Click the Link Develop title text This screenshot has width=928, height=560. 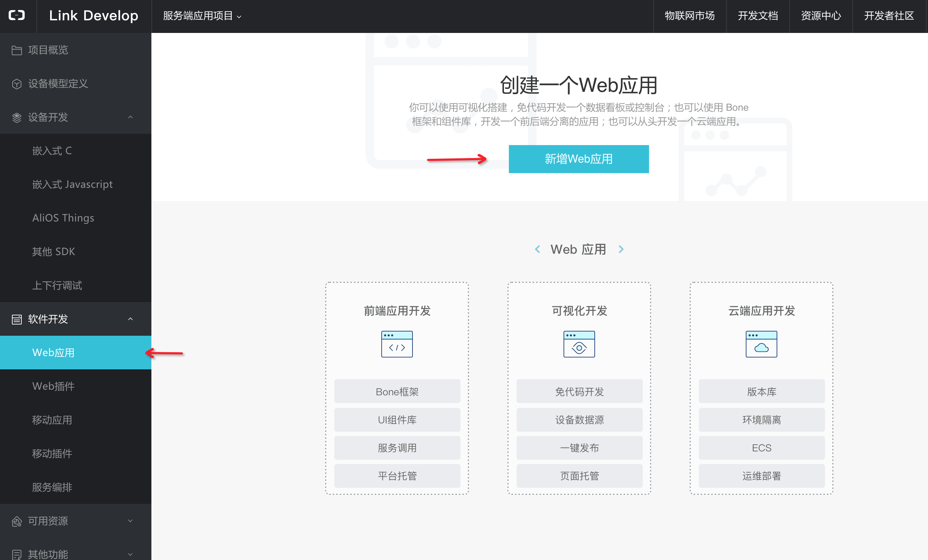pyautogui.click(x=94, y=16)
